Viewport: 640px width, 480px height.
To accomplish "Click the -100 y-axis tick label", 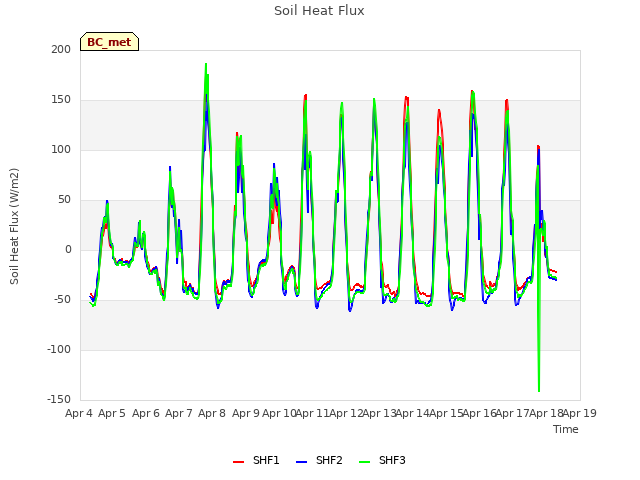I will pos(59,349).
